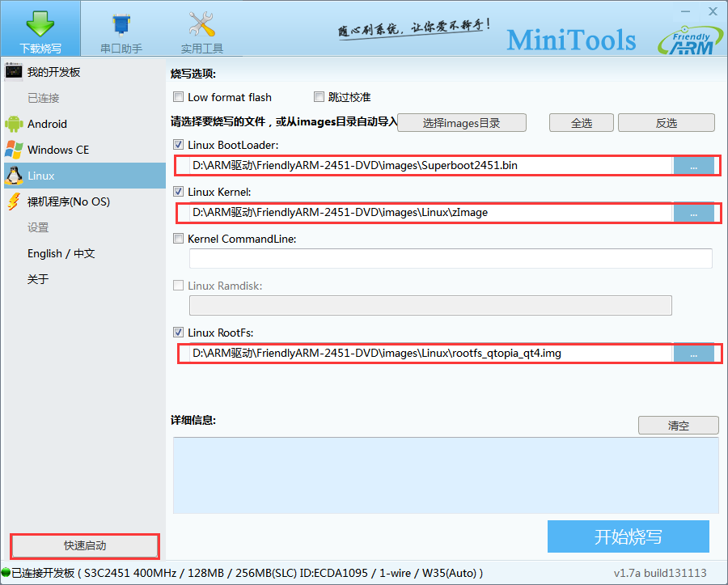Browse for the RootFs image file
This screenshot has width=728, height=585.
[x=694, y=354]
